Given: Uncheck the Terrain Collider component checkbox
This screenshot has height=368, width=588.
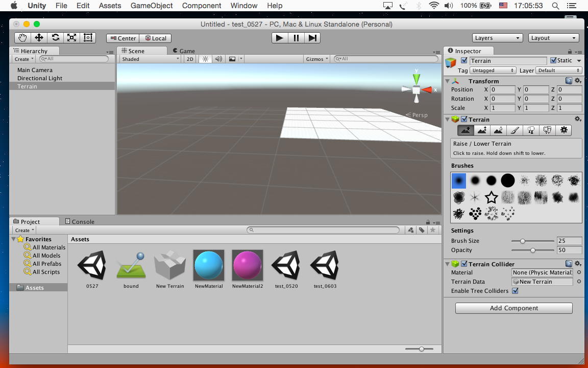Looking at the screenshot, I should (464, 264).
